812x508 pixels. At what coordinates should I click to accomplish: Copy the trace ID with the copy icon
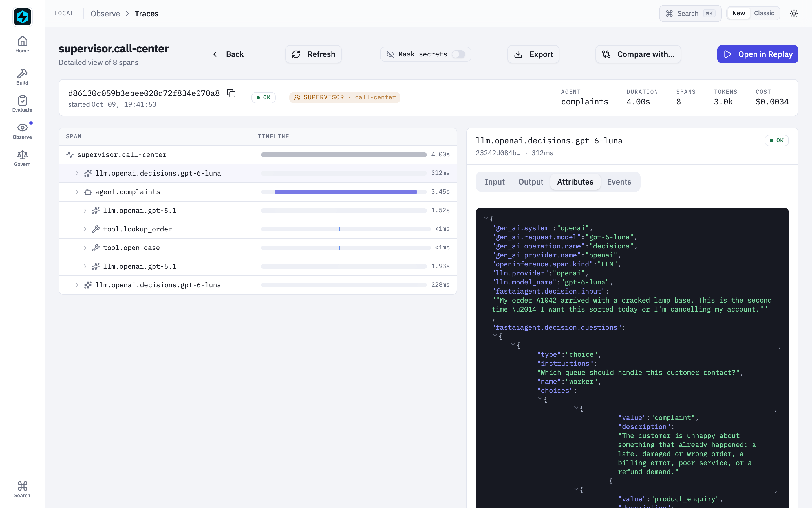(231, 93)
